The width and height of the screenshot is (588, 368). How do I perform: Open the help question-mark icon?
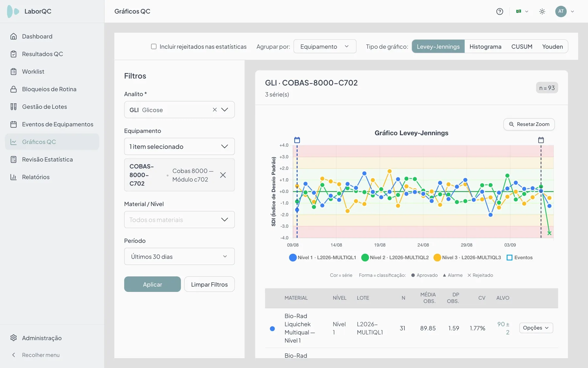(499, 11)
